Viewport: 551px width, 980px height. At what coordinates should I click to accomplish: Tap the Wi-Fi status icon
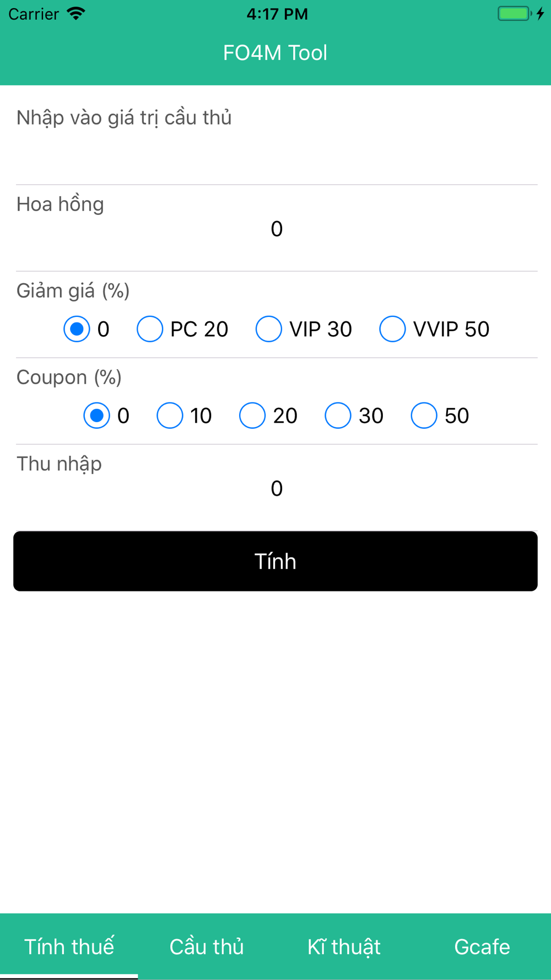click(76, 14)
